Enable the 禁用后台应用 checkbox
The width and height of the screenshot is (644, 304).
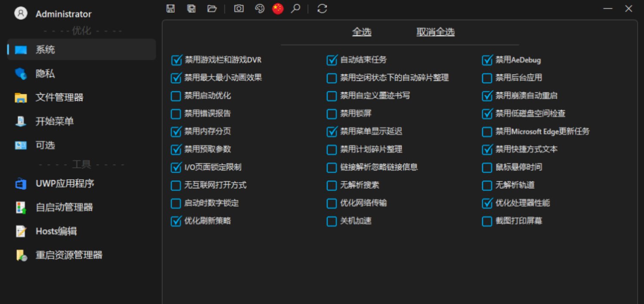pyautogui.click(x=487, y=78)
